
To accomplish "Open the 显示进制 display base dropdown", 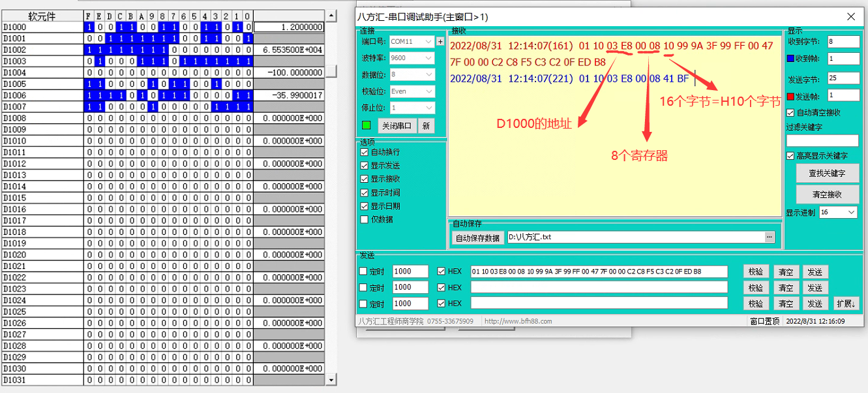I will [838, 213].
